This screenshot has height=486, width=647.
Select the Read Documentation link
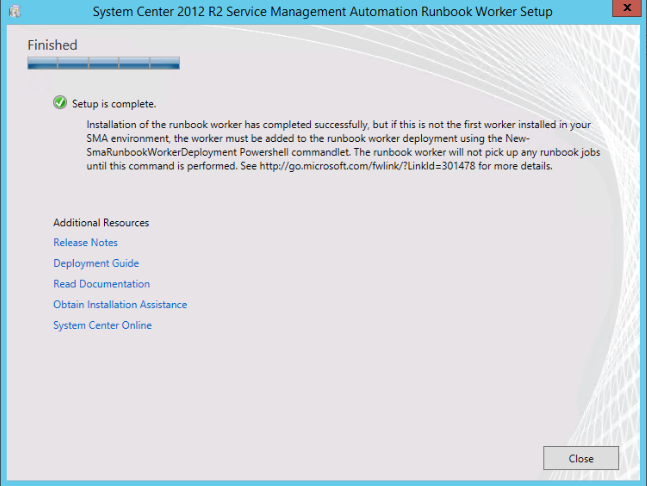pos(101,284)
